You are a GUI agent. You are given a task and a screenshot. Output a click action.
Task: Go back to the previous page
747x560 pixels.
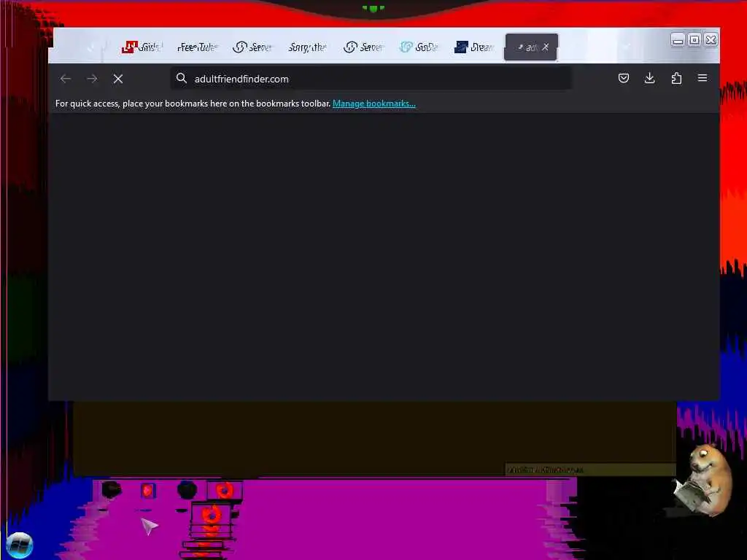66,79
